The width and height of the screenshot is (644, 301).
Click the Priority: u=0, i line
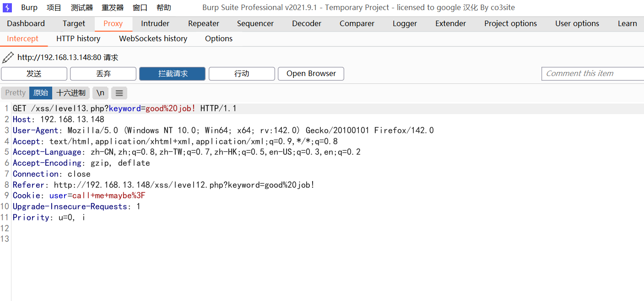coord(49,218)
